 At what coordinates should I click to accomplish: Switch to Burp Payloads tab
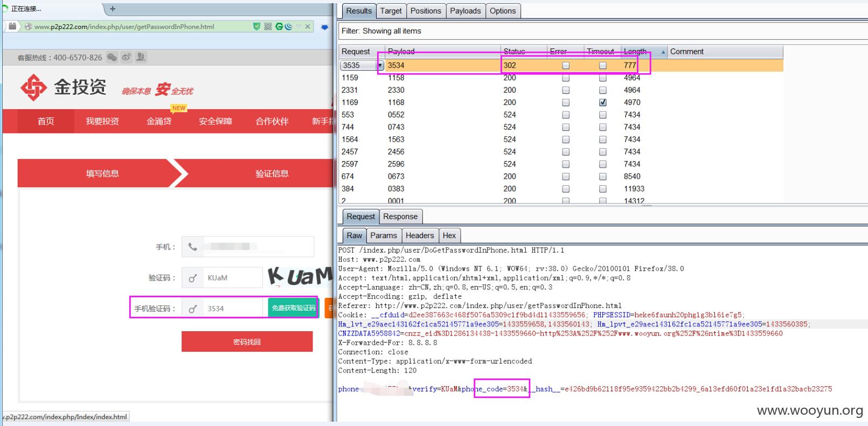tap(466, 11)
